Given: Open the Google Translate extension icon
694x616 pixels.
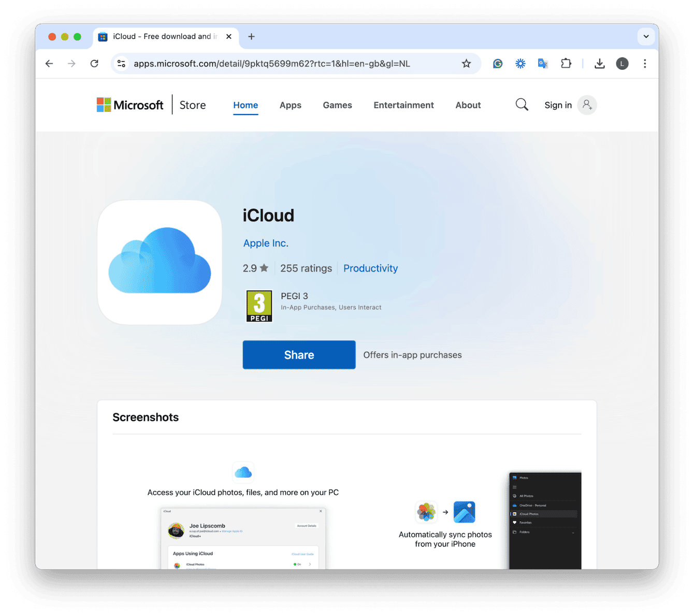Looking at the screenshot, I should click(x=543, y=63).
